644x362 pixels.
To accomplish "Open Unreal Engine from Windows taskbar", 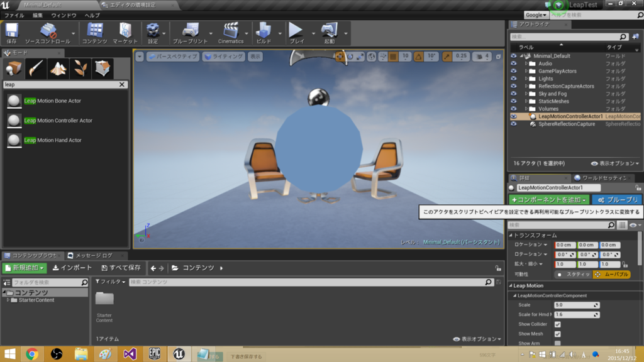I will 179,354.
